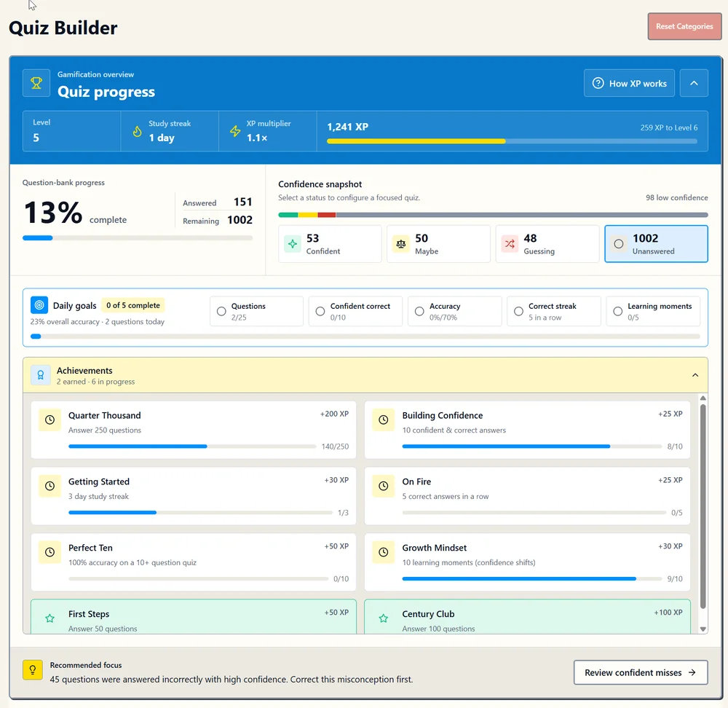The width and height of the screenshot is (728, 708).
Task: Collapse the Quiz progress panel chevron
Action: point(694,83)
